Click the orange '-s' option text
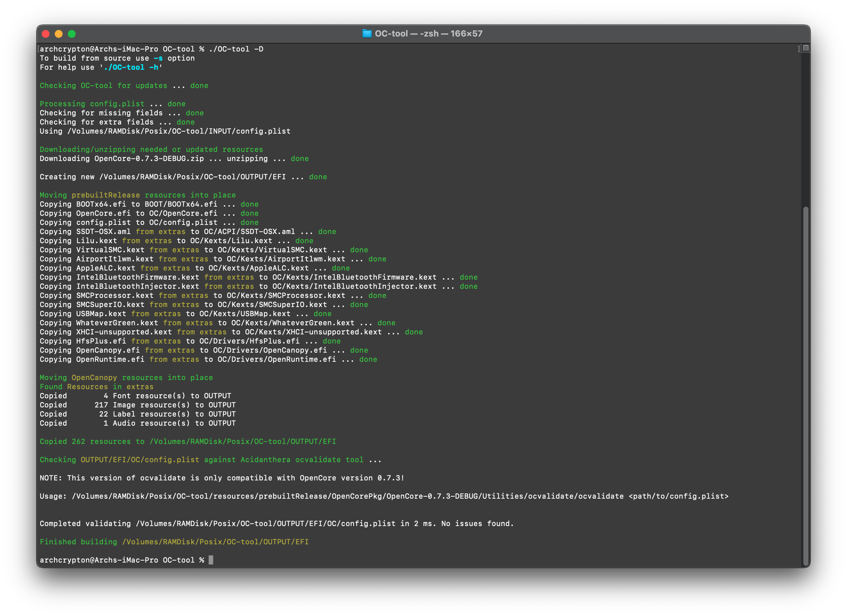The image size is (847, 616). [x=158, y=58]
